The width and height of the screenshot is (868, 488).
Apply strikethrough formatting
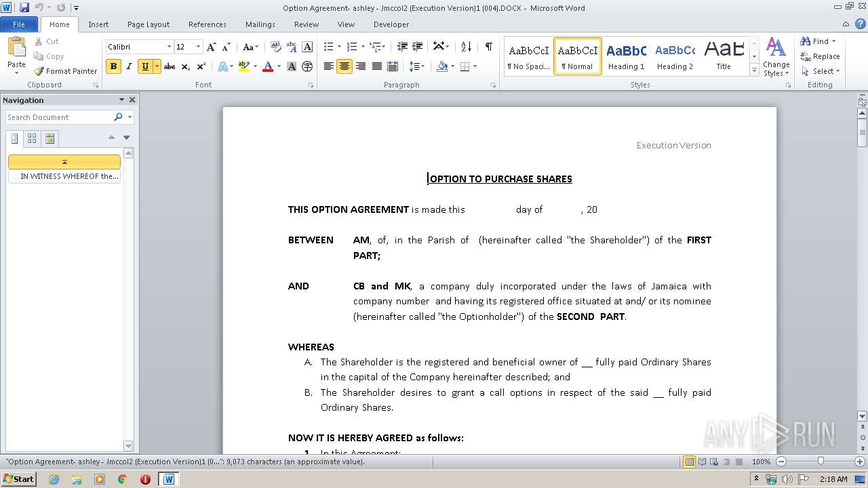(170, 66)
